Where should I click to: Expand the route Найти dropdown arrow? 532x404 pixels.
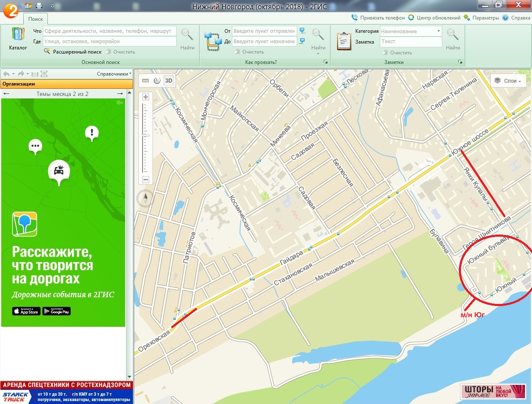(318, 54)
